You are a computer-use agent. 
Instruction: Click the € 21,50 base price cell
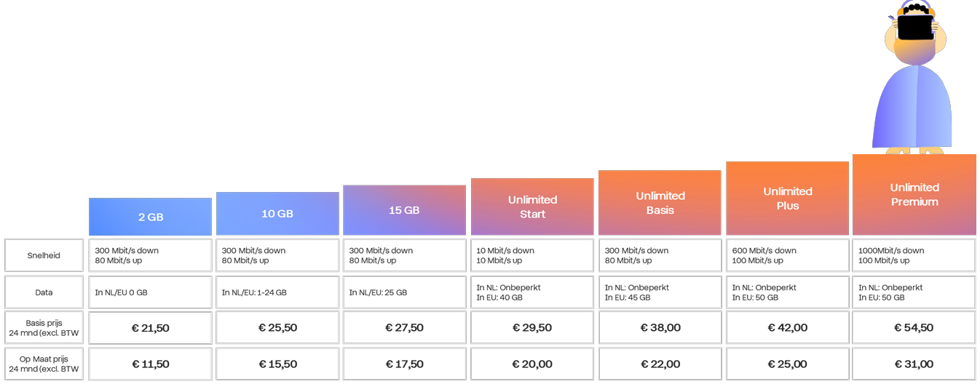point(150,328)
